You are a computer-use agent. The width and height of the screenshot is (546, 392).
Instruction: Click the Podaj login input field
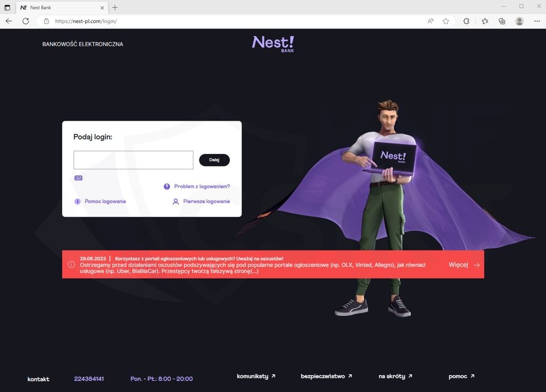point(133,160)
